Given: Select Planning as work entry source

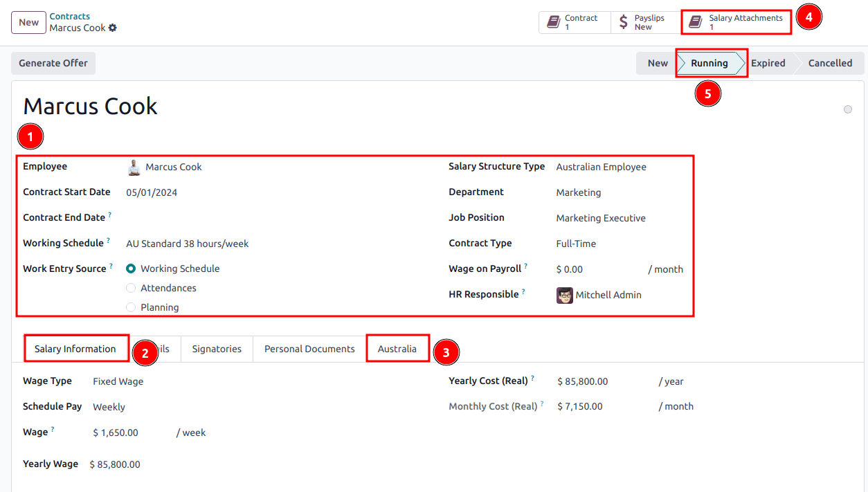Looking at the screenshot, I should pyautogui.click(x=131, y=307).
